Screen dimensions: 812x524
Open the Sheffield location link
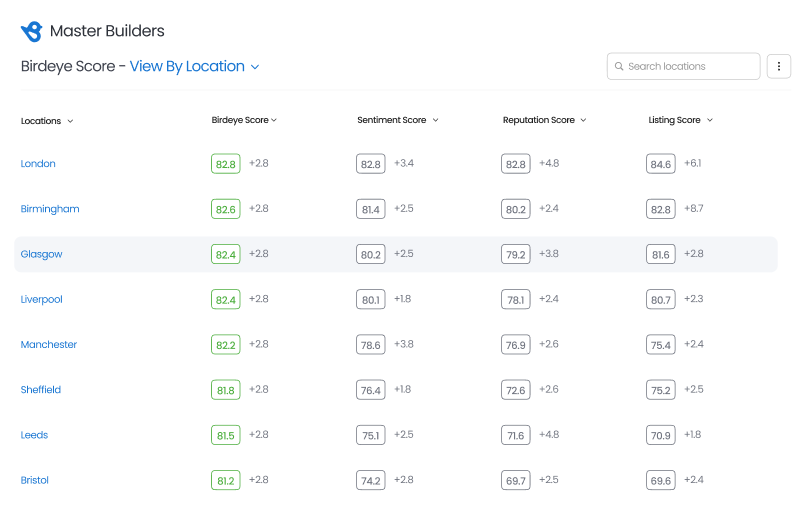pyautogui.click(x=41, y=389)
